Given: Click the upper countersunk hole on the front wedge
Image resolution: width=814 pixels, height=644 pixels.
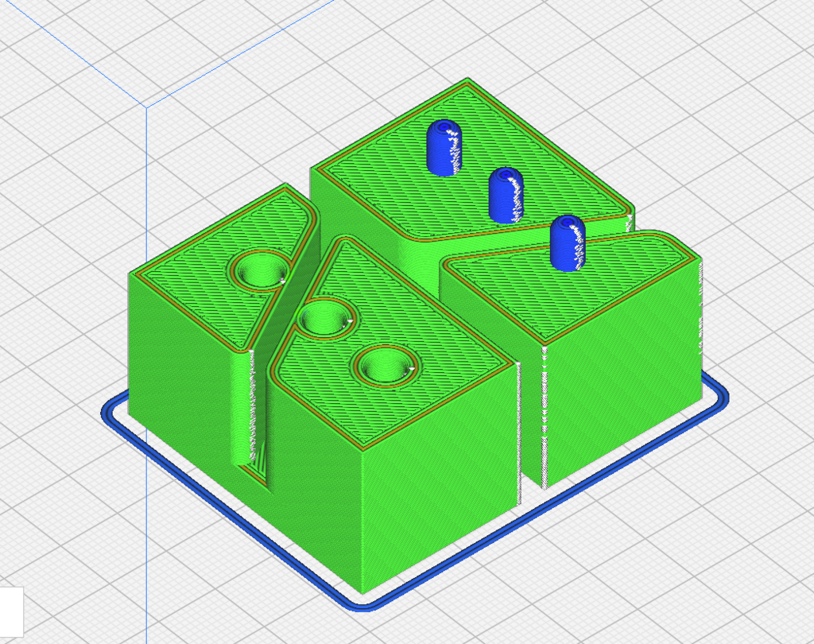Looking at the screenshot, I should click(x=326, y=316).
